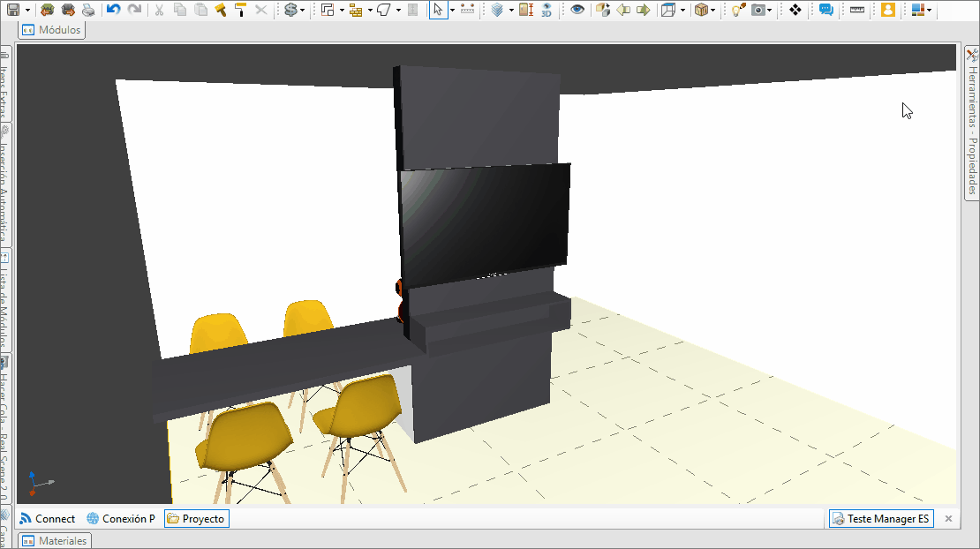The height and width of the screenshot is (549, 980).
Task: Click the camera render icon
Action: pos(758,10)
